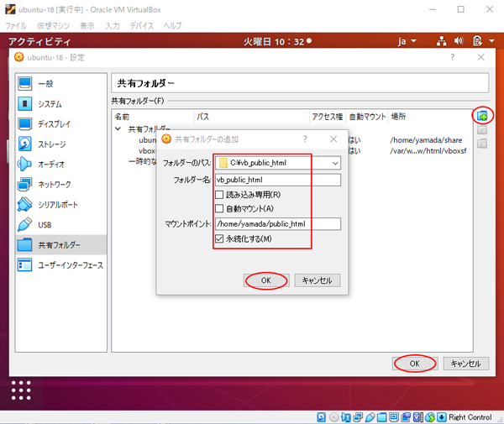
Task: Click the パス column header
Action: pos(252,117)
